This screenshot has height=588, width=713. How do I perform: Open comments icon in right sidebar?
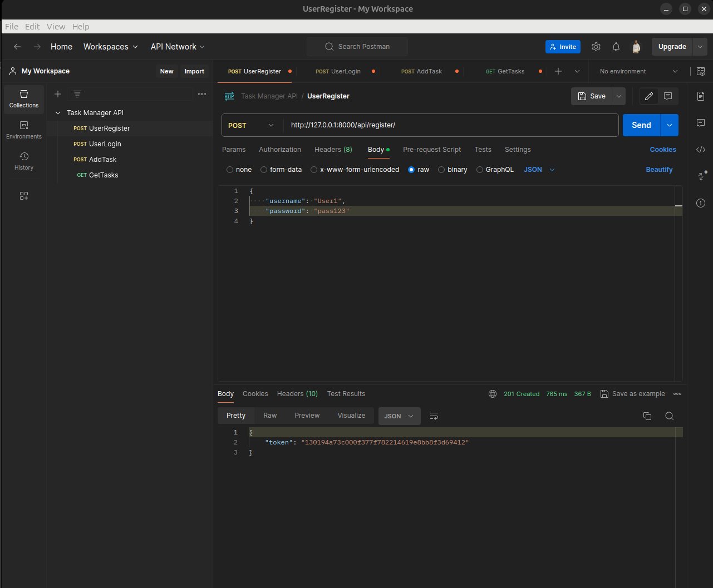[701, 122]
